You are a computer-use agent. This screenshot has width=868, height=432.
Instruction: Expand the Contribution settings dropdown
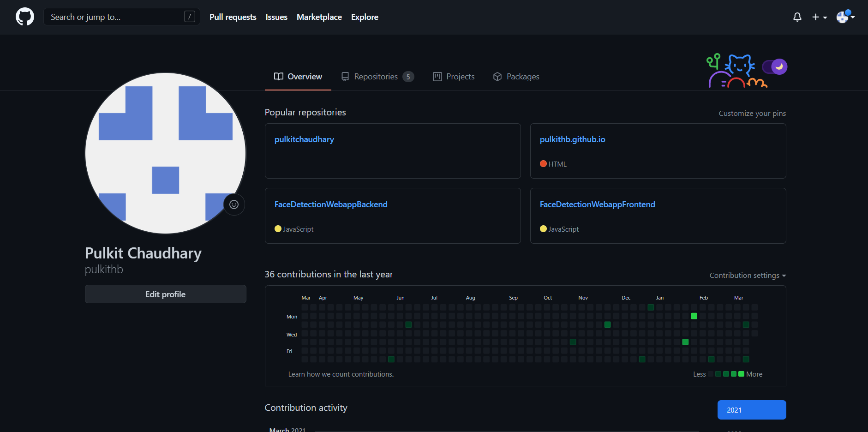(748, 276)
